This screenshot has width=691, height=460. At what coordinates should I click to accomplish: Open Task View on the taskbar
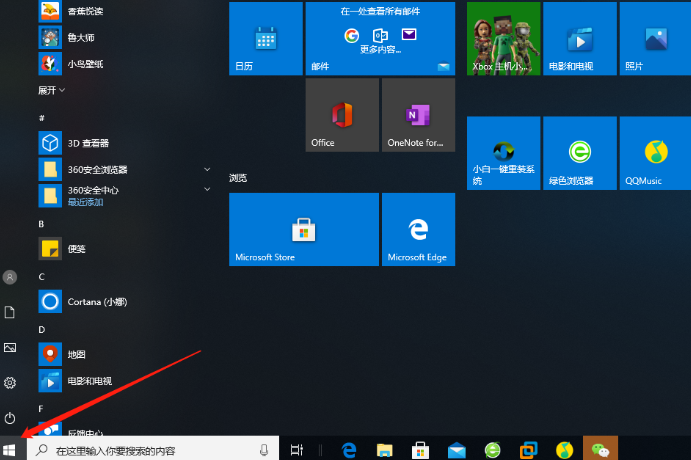(297, 450)
